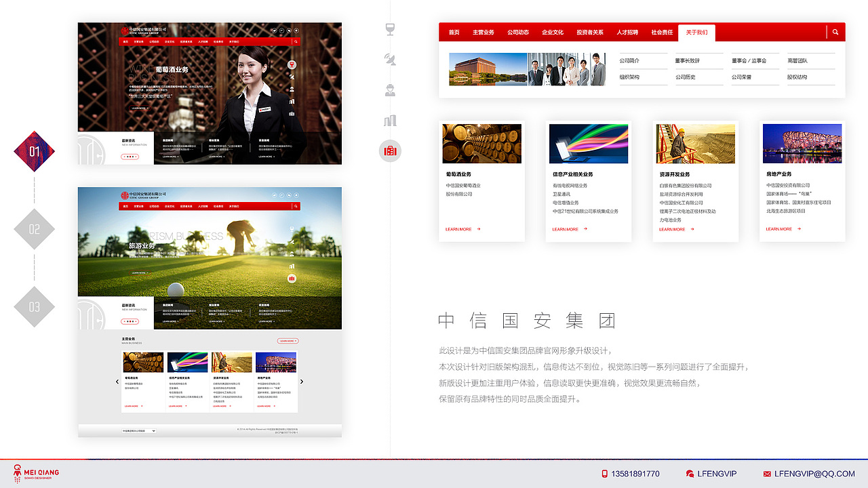Click the mining worker thumbnail on large card
Screen dimensions: 868x488
pyautogui.click(x=696, y=144)
